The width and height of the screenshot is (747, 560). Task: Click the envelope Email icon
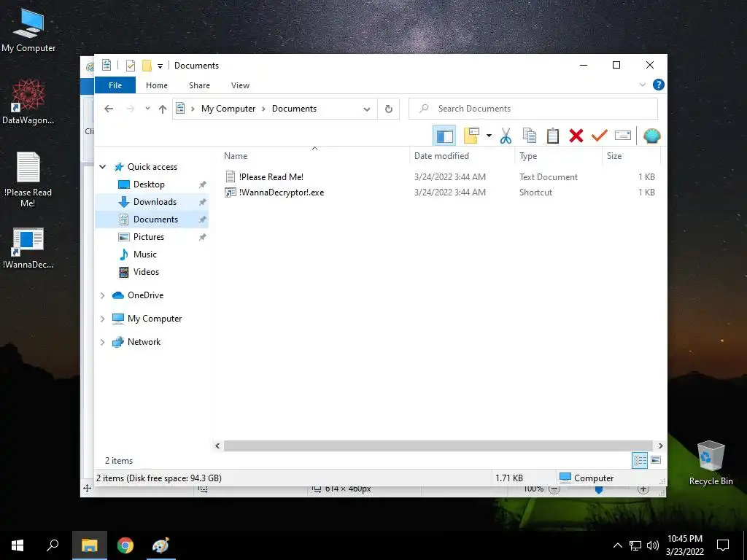[623, 136]
